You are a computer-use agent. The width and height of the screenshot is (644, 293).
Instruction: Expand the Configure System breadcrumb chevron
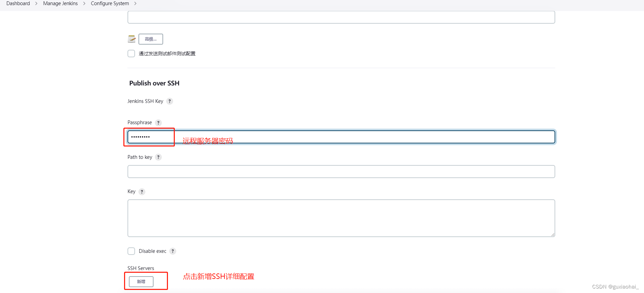(x=135, y=3)
